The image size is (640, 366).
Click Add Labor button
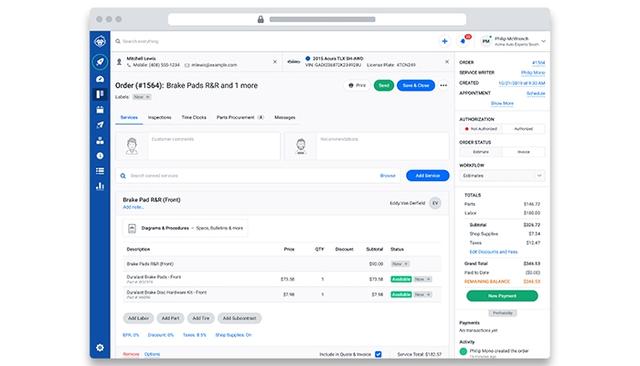pyautogui.click(x=138, y=318)
